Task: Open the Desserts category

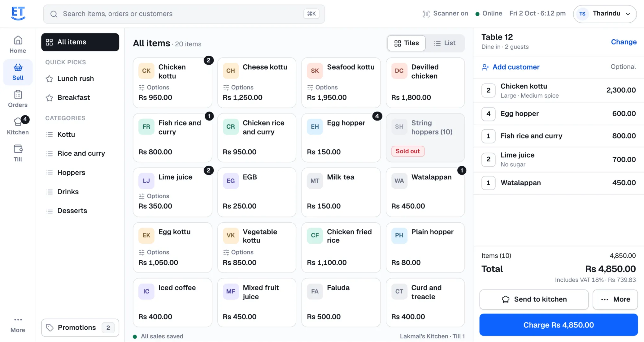Action: click(x=80, y=211)
